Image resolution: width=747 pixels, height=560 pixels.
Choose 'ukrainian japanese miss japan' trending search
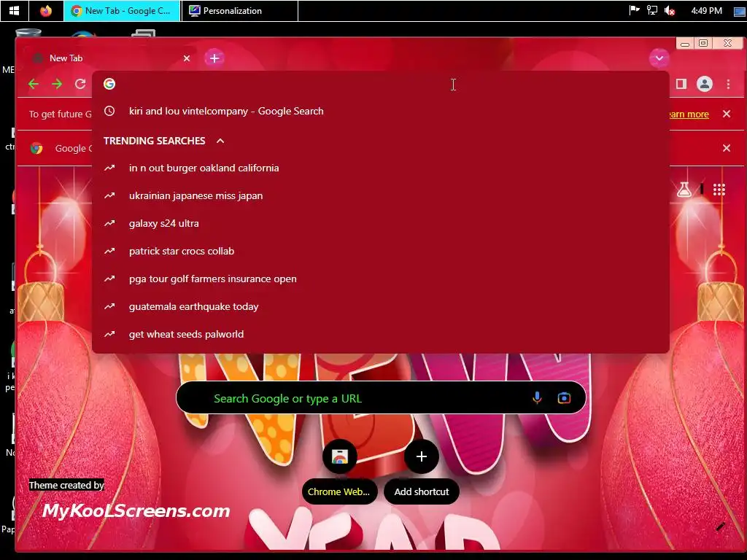[381, 195]
